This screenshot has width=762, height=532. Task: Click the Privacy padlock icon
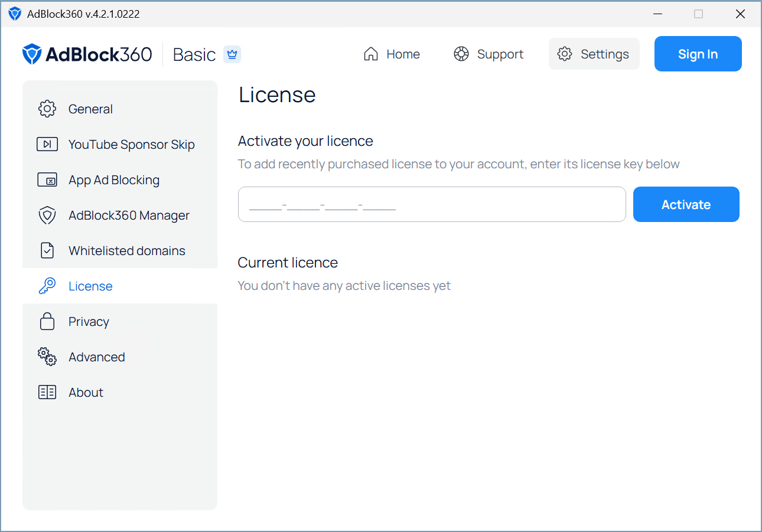[47, 321]
